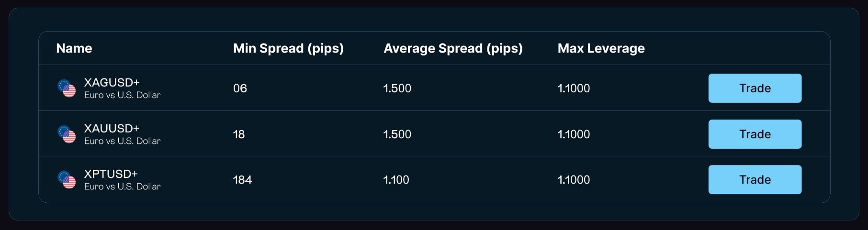Click the XAGUSD+ currency flag icon

[67, 88]
